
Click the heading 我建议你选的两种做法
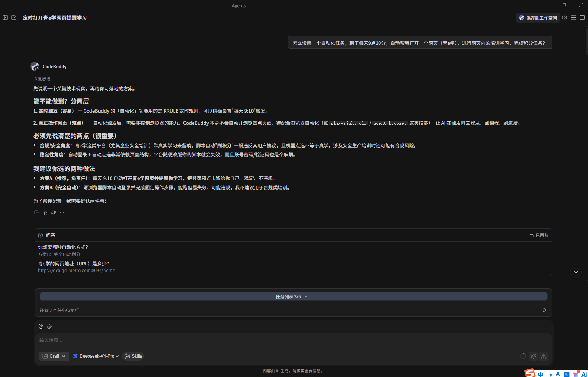click(x=64, y=168)
